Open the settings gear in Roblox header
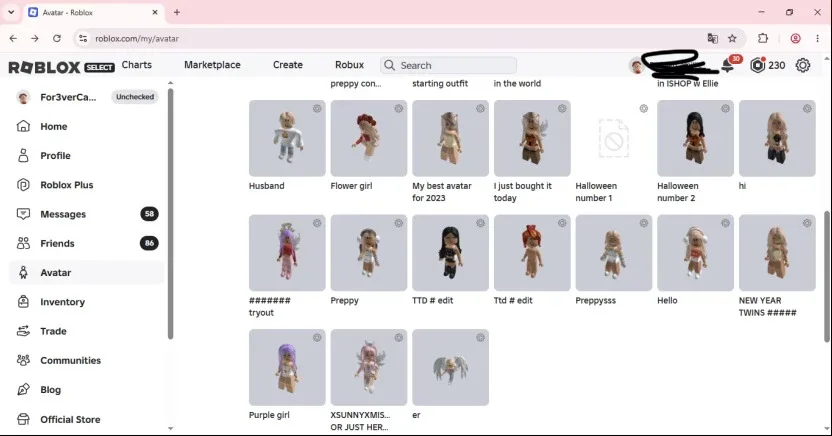This screenshot has width=832, height=436. click(803, 65)
